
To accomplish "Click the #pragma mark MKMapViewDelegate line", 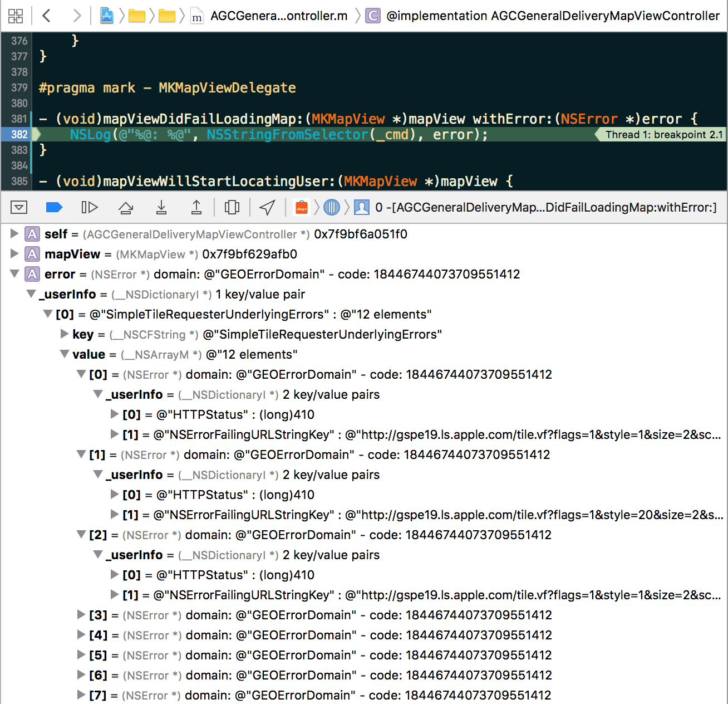I will coord(168,87).
